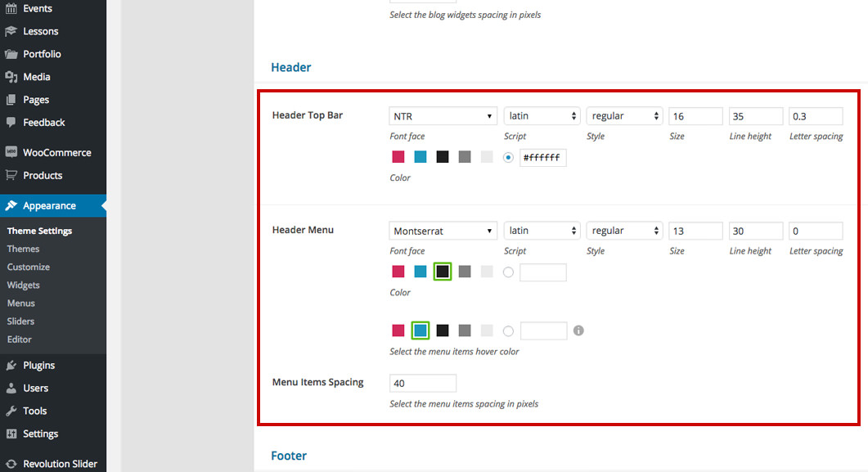This screenshot has width=868, height=472.
Task: Click the WooCommerce logo icon
Action: (x=11, y=152)
